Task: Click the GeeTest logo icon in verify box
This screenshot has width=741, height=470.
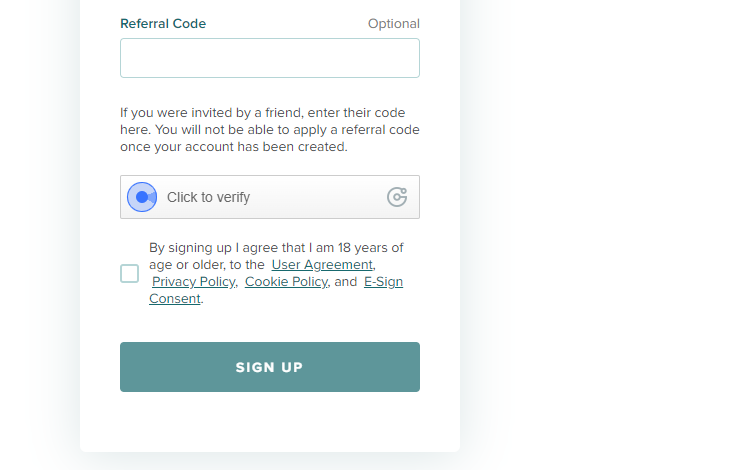Action: (397, 197)
